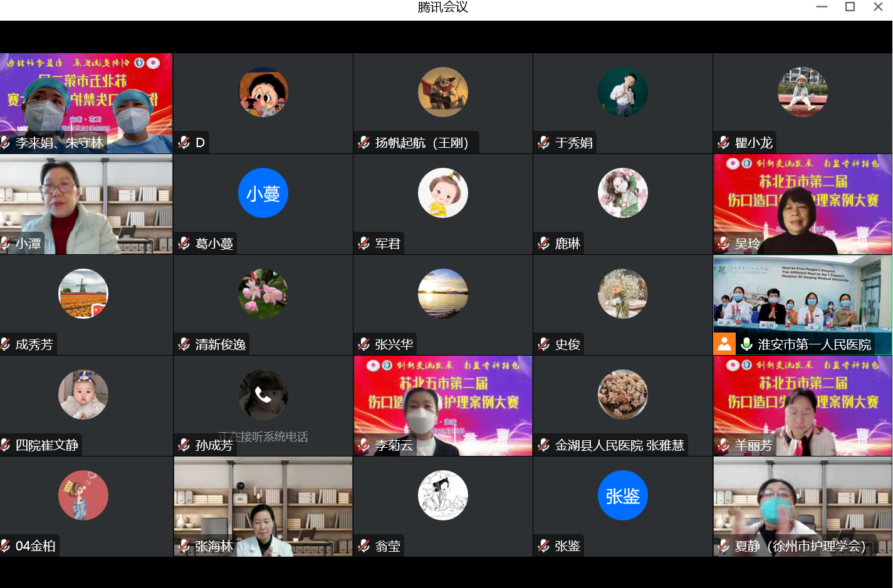Click the 金湖县人民医院 张雅慧 name label

click(619, 445)
